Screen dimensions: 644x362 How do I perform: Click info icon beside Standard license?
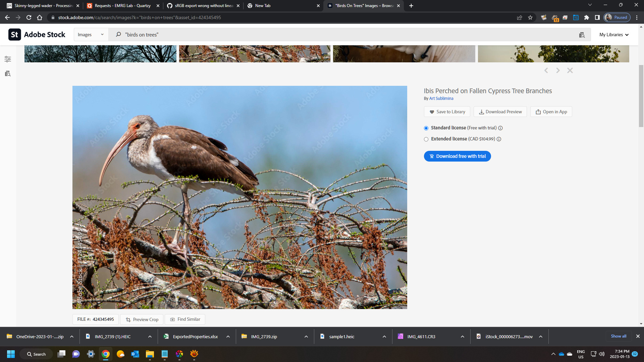(x=500, y=128)
